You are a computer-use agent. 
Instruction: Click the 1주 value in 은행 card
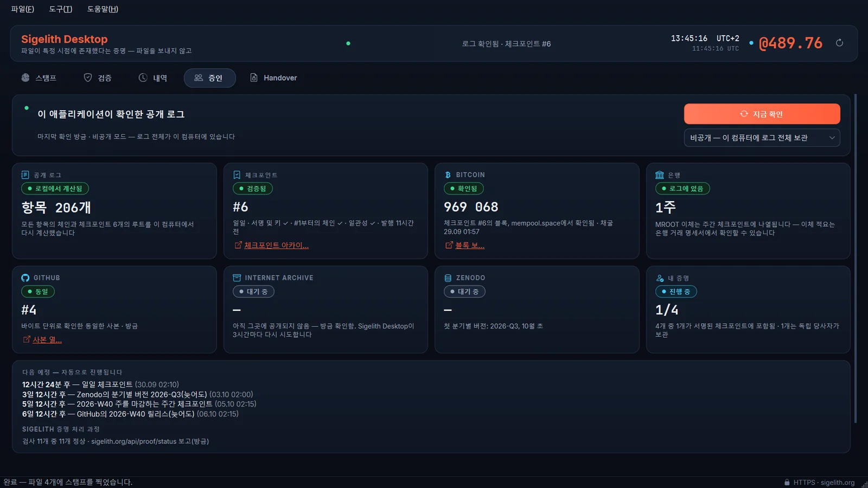tap(666, 207)
